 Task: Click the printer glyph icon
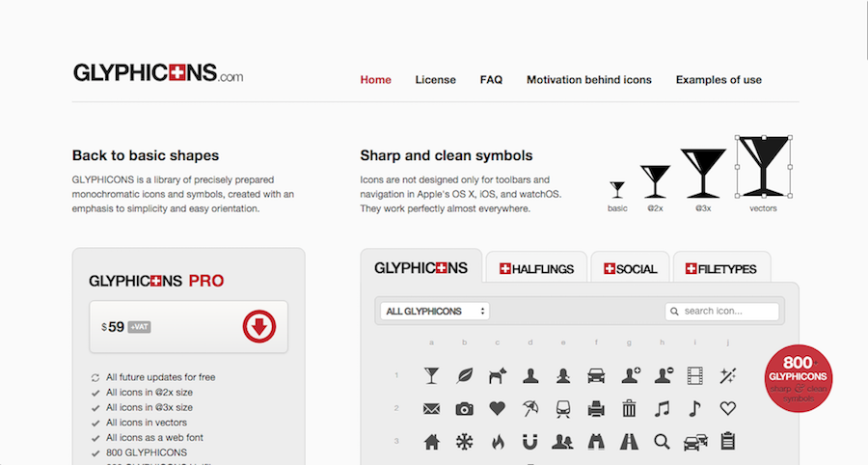(596, 409)
